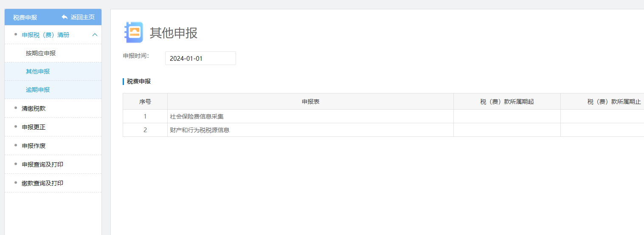Select 申报作废 in the sidebar
This screenshot has height=235, width=644.
[x=34, y=146]
